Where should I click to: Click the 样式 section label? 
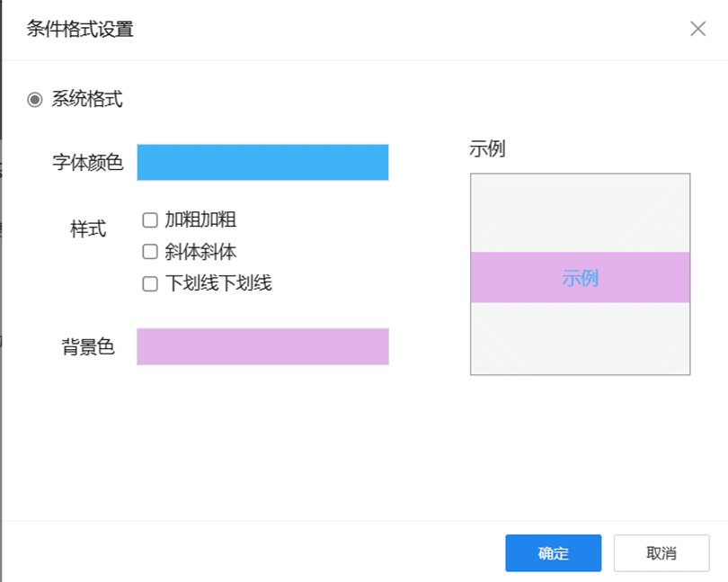tap(88, 228)
